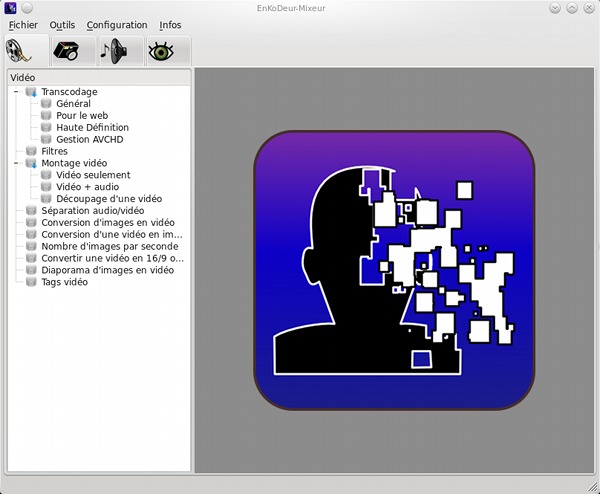Click the Pour le web database icon
Screen dimensions: 600x494
pos(46,116)
